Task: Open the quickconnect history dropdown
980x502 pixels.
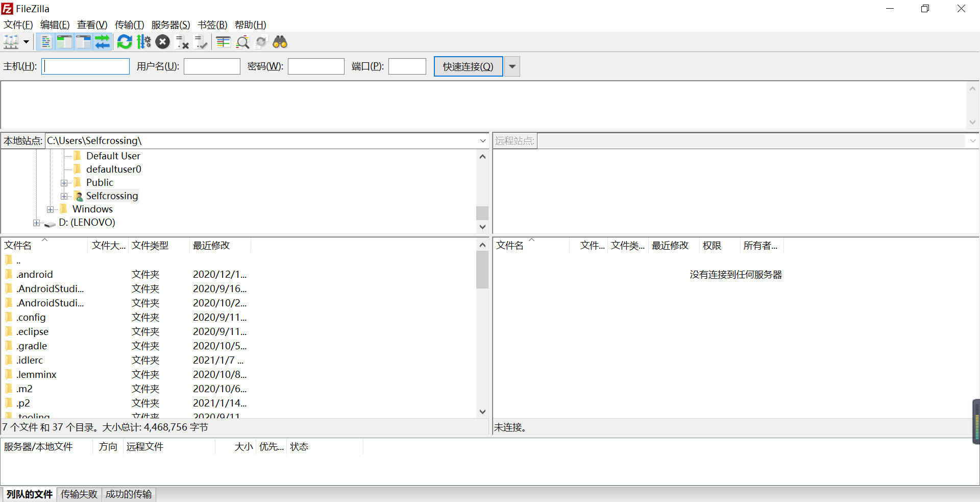Action: pyautogui.click(x=511, y=66)
